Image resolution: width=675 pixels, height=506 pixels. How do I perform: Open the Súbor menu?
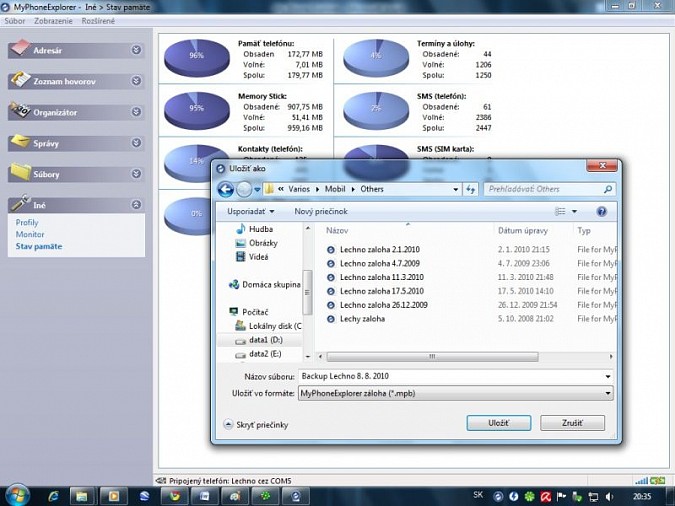point(15,21)
